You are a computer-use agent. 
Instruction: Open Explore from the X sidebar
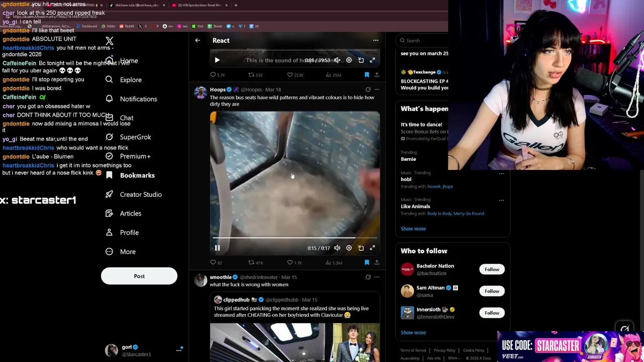tap(123, 80)
